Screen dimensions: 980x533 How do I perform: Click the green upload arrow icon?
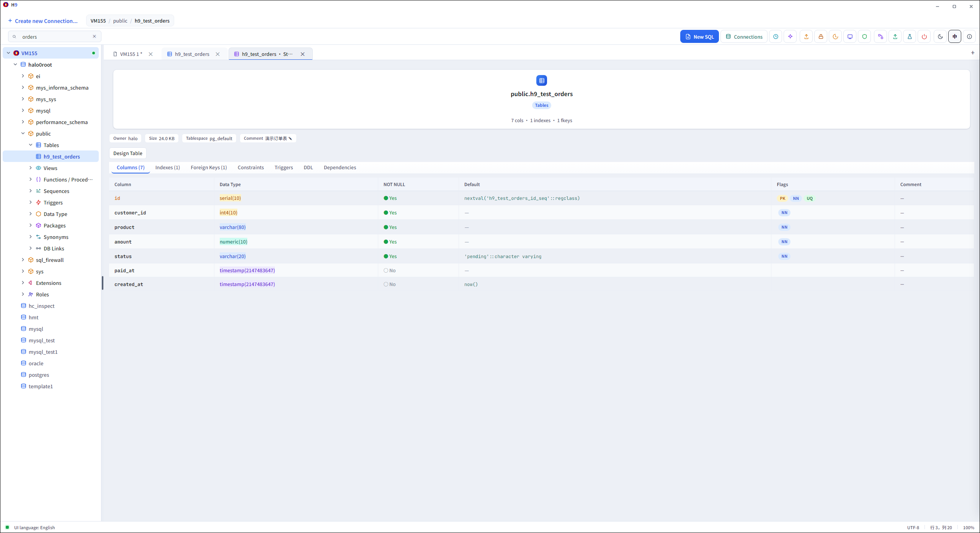coord(895,37)
